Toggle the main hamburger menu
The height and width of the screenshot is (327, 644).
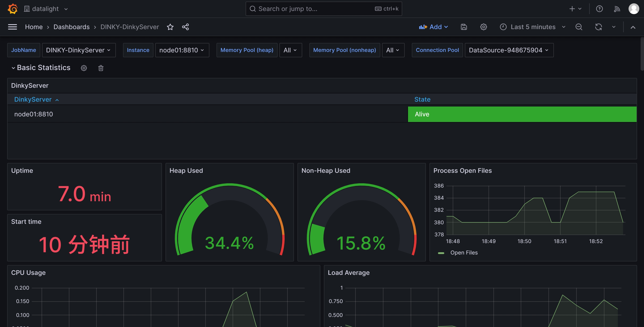point(13,27)
